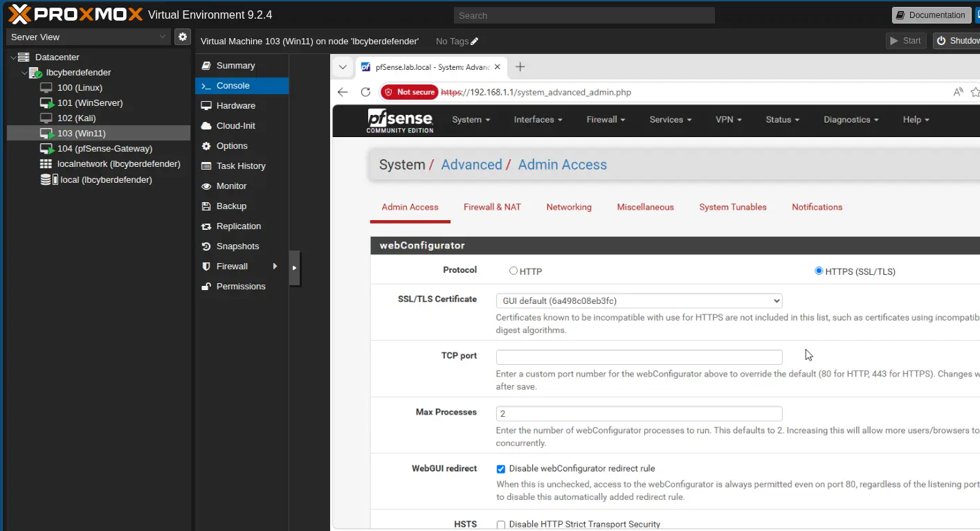Select the HTTP protocol radio button
This screenshot has width=980, height=531.
[x=514, y=271]
